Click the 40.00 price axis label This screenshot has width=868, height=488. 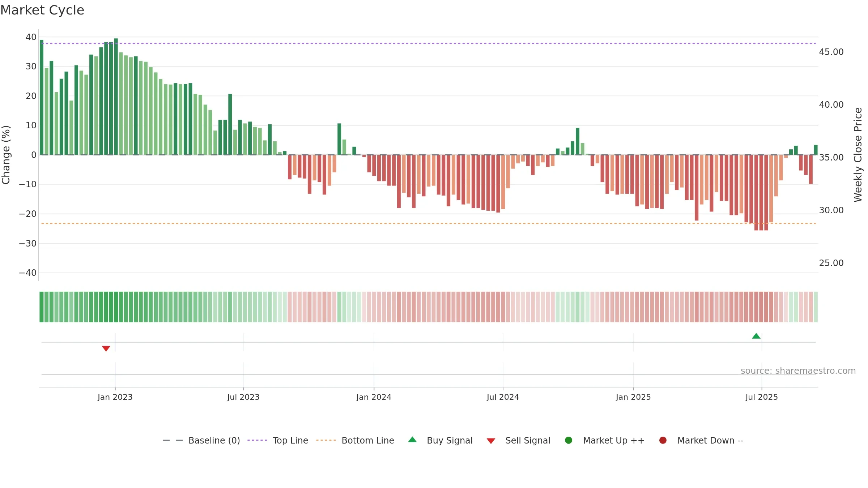coord(831,104)
